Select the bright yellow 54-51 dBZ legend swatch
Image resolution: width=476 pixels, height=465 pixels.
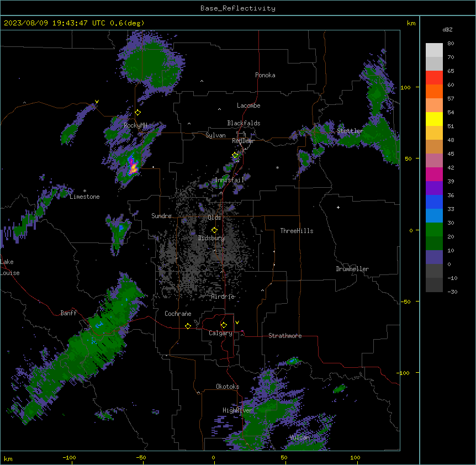(434, 119)
